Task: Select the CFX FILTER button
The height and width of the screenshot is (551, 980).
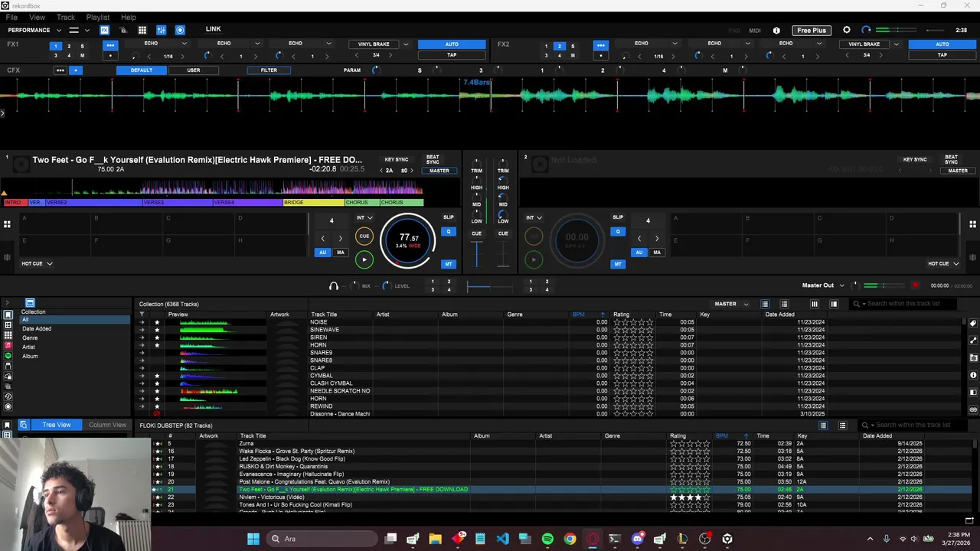Action: point(269,70)
